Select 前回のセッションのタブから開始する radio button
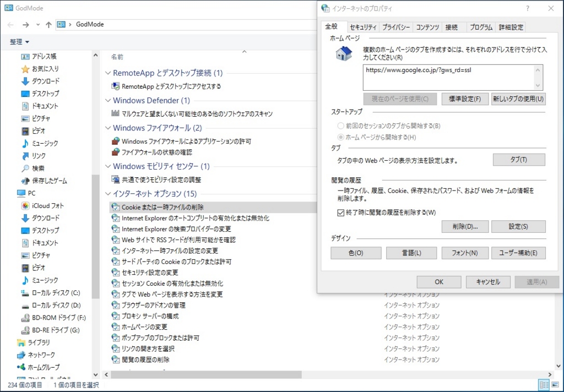Viewport: 564px width, 392px height. [340, 126]
